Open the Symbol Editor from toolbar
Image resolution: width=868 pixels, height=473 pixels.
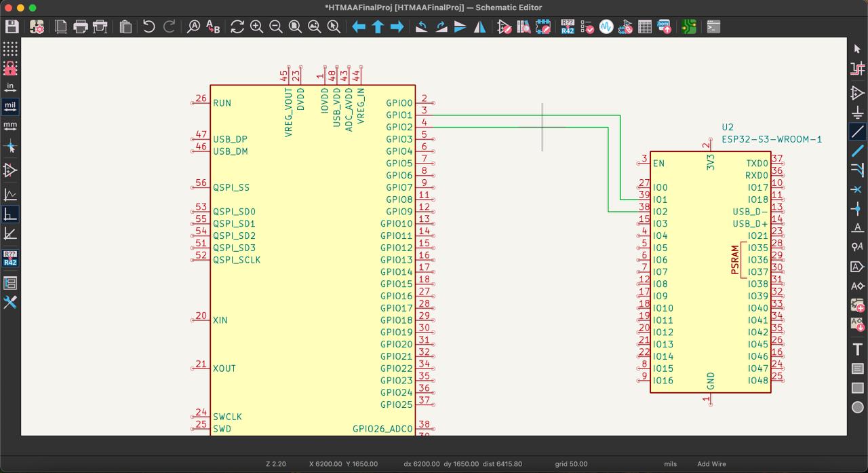point(504,27)
